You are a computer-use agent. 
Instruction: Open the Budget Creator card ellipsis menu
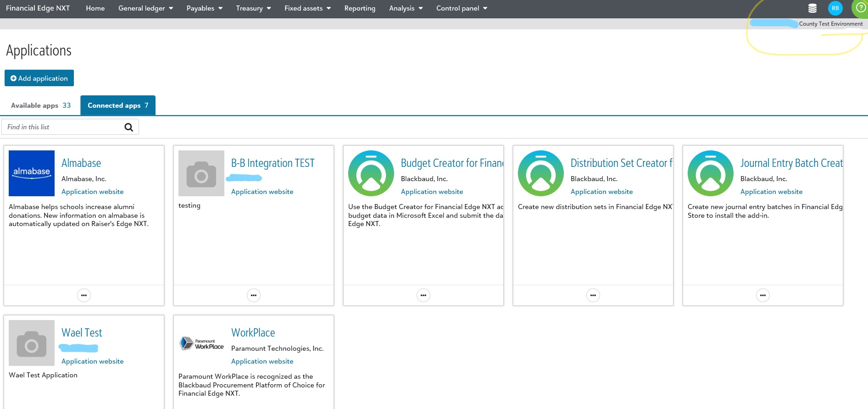[x=423, y=295]
